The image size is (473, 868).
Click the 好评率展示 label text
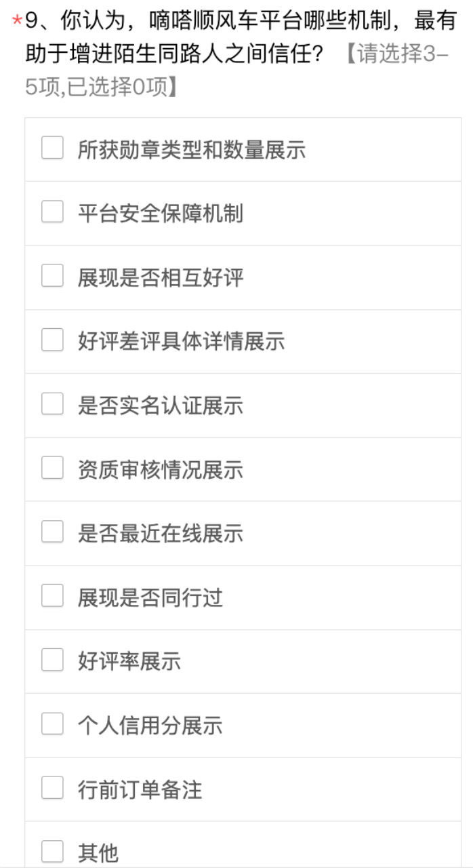tap(129, 661)
